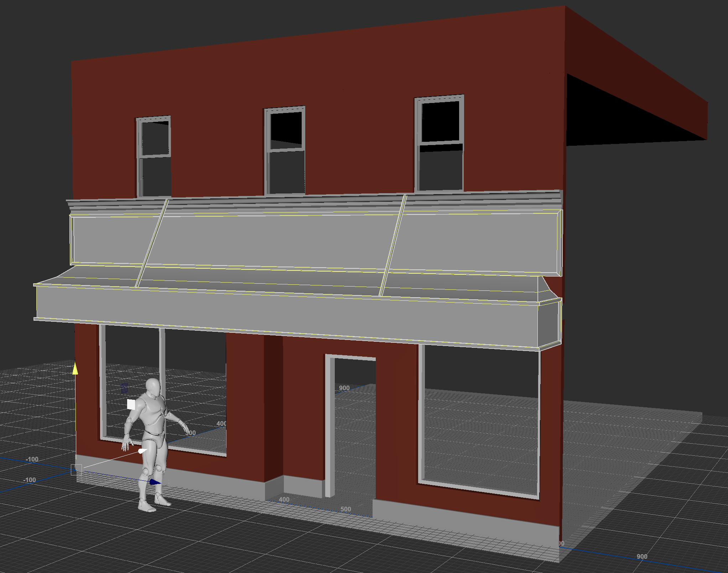
Task: Click the small dark blue rectangle inside the storefront window
Action: click(124, 388)
